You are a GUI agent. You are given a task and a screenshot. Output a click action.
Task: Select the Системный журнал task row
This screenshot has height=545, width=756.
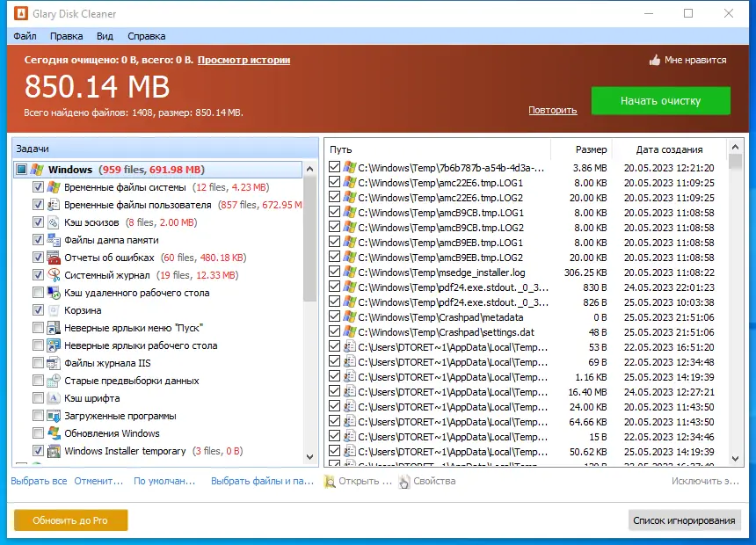pos(159,275)
